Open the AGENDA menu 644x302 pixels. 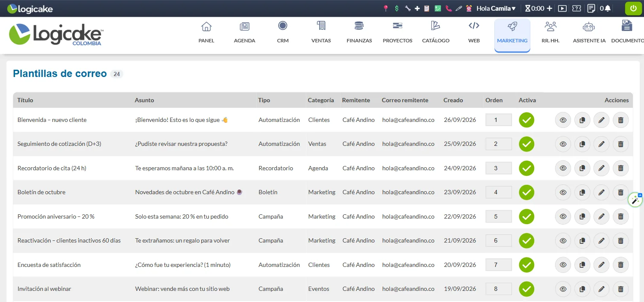(244, 33)
